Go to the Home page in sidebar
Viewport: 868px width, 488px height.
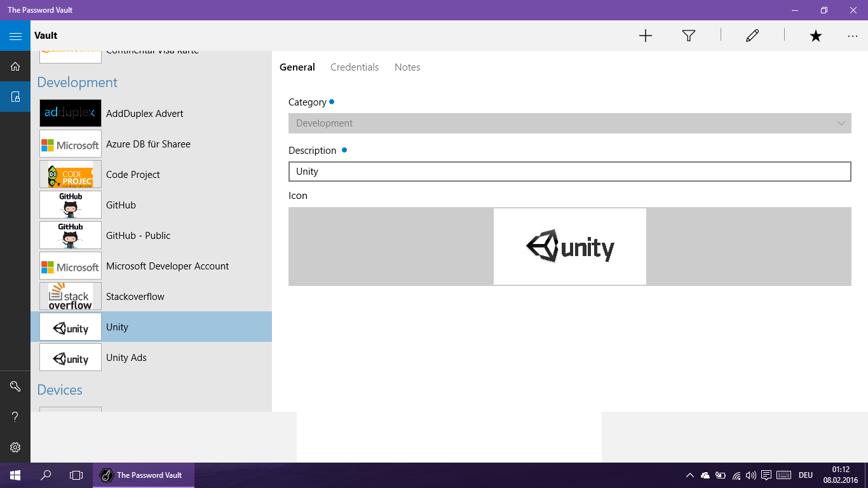pyautogui.click(x=15, y=66)
